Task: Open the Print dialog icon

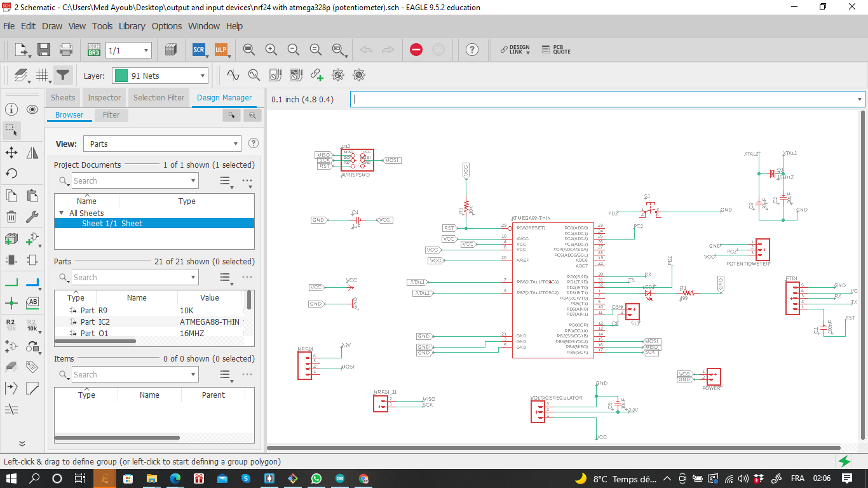Action: 66,50
